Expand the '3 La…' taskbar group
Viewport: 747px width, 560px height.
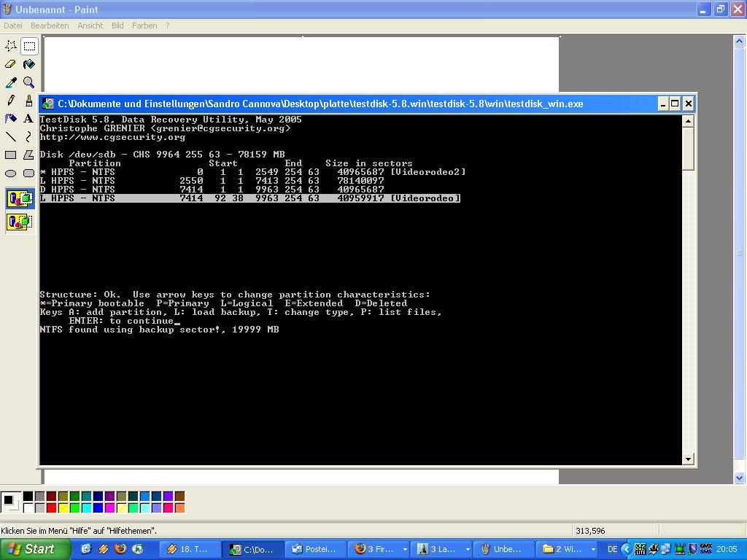468,550
